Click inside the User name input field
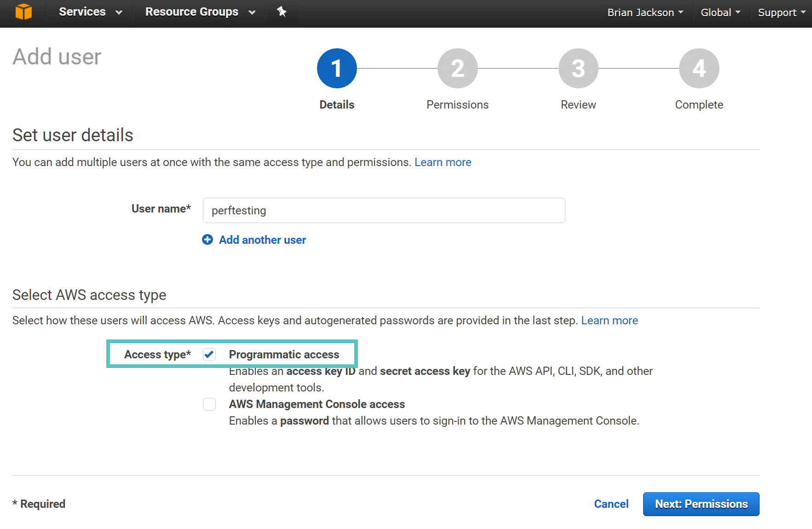This screenshot has width=812, height=529. point(384,210)
